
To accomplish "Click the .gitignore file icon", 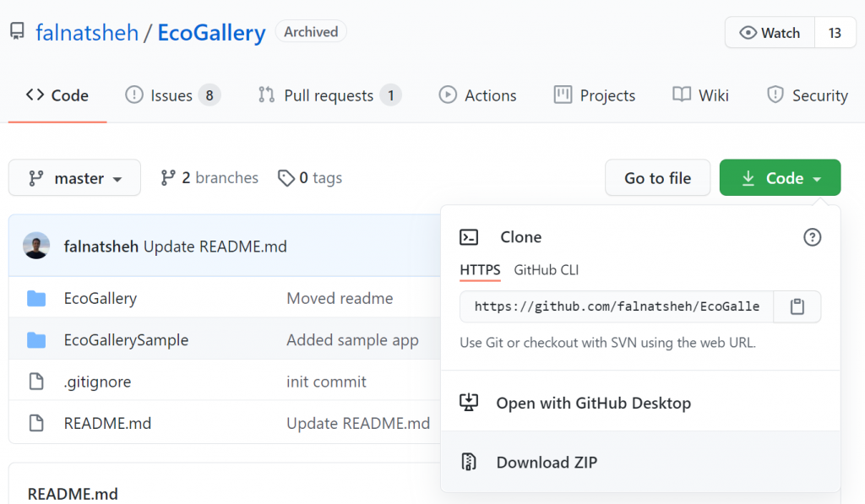I will [x=36, y=382].
